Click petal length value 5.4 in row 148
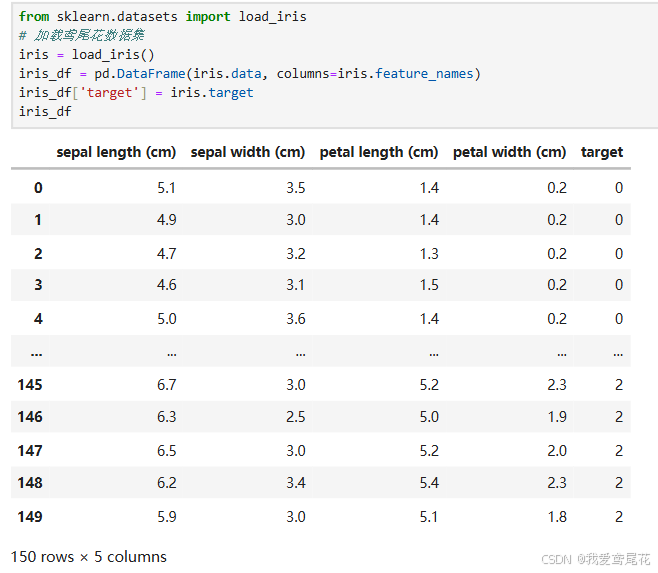 (429, 483)
